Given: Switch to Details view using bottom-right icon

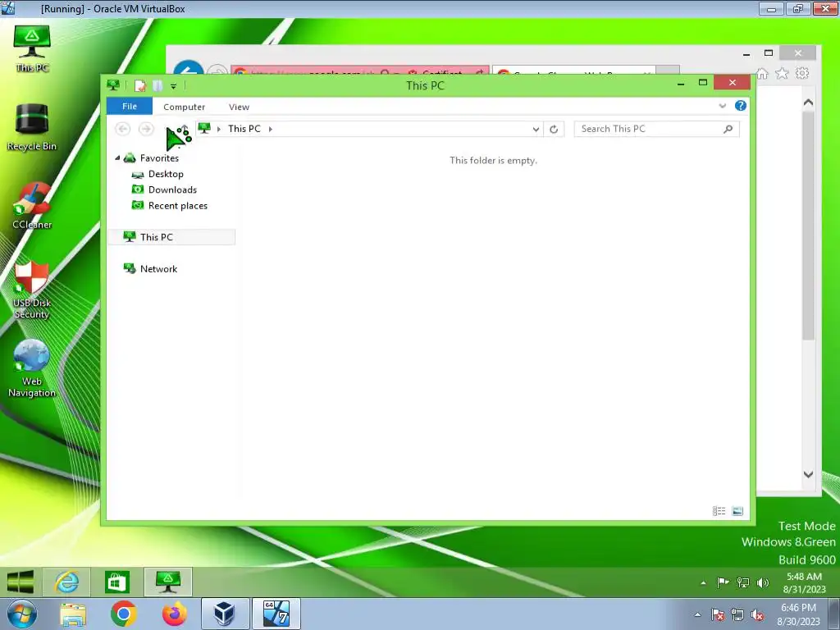Looking at the screenshot, I should [719, 511].
